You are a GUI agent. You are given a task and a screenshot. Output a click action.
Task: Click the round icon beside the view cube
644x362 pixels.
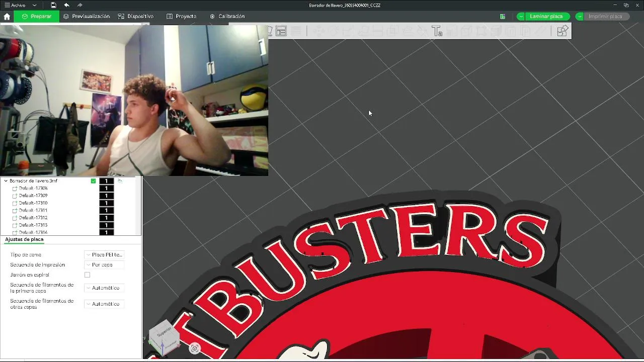pyautogui.click(x=195, y=348)
